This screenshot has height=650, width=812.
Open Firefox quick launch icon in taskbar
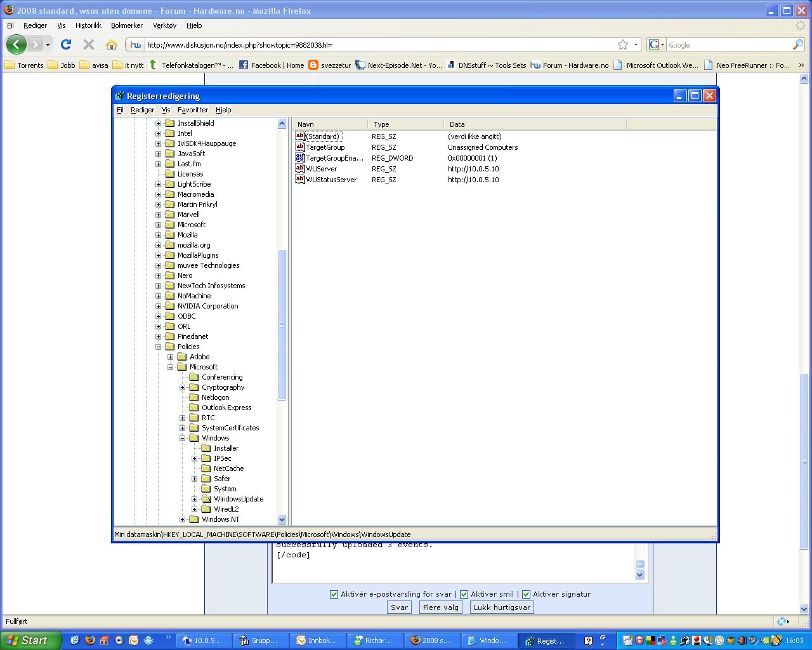pyautogui.click(x=89, y=640)
